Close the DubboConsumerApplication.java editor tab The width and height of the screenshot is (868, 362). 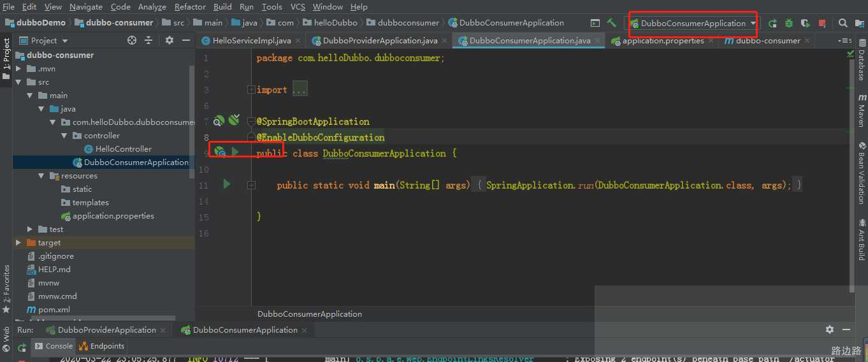pos(598,41)
